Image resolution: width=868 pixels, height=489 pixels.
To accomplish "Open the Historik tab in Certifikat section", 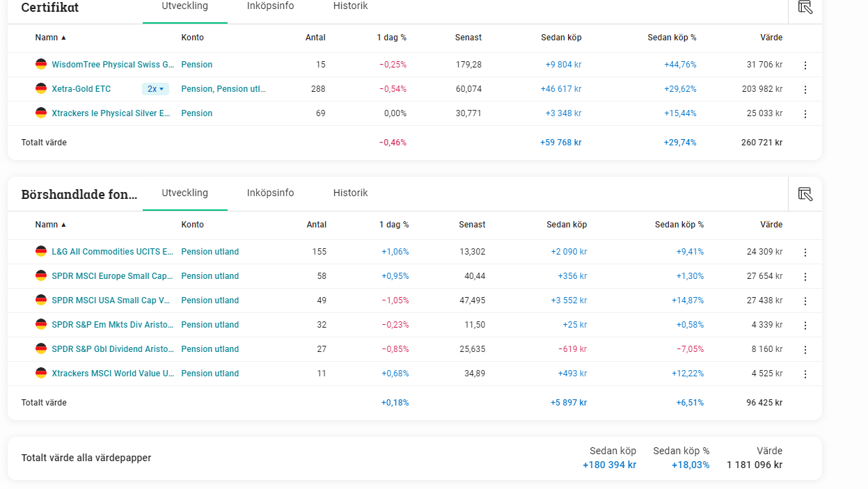I will pos(350,6).
